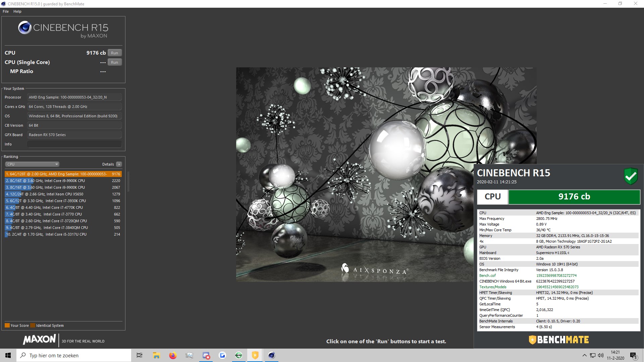Click the MAXON logo at bottom left
The width and height of the screenshot is (644, 362).
pos(39,340)
